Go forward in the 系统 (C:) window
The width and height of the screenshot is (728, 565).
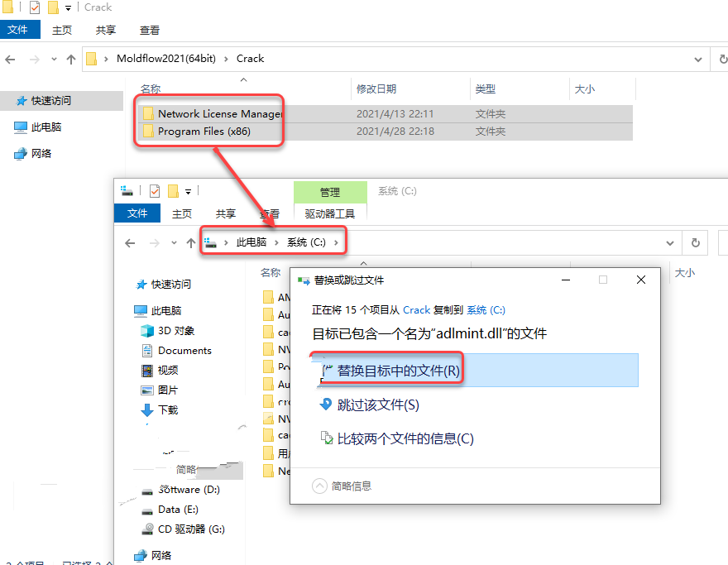click(154, 243)
